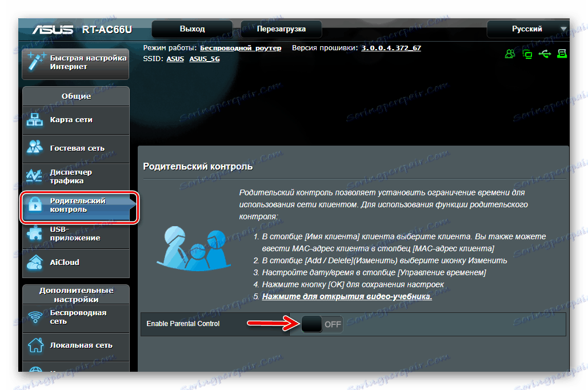This screenshot has height=390, width=588.
Task: Click the Беспроводной роутер mode link
Action: [x=241, y=48]
